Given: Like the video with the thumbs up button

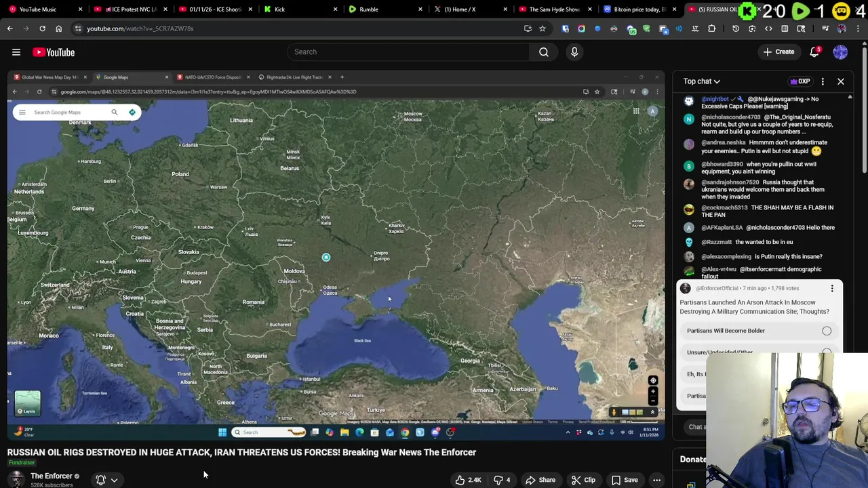Looking at the screenshot, I should click(468, 480).
